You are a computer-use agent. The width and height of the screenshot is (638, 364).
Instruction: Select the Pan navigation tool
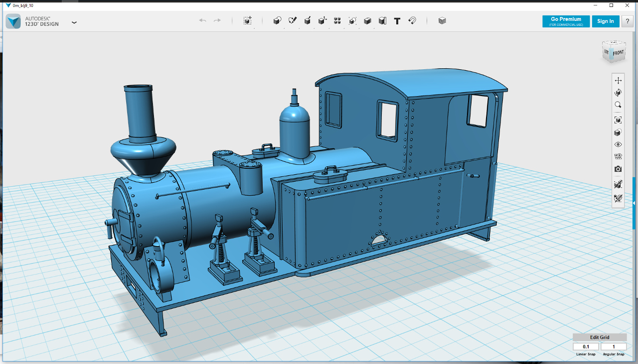point(618,80)
